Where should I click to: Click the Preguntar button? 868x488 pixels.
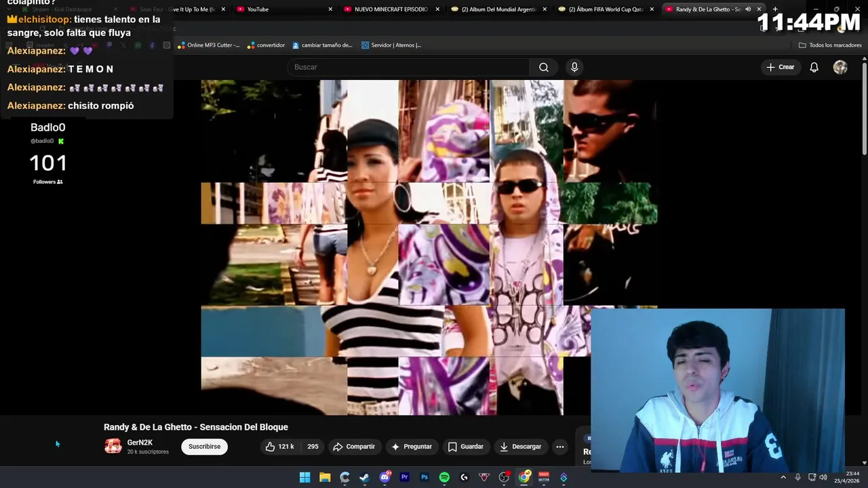[x=412, y=447]
